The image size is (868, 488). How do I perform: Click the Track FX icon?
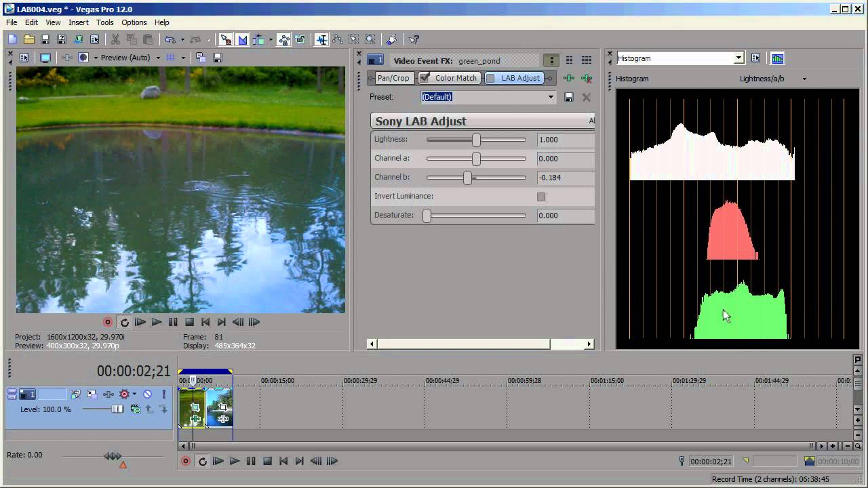tap(108, 394)
